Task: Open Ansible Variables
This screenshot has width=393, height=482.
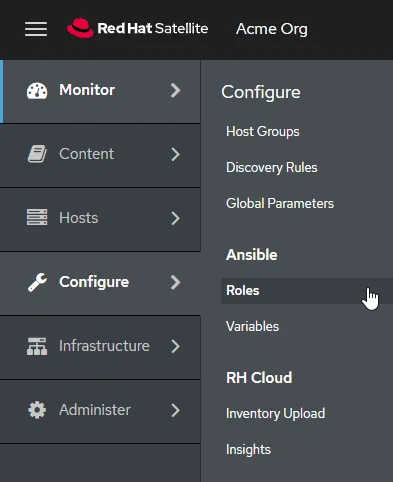Action: click(252, 326)
